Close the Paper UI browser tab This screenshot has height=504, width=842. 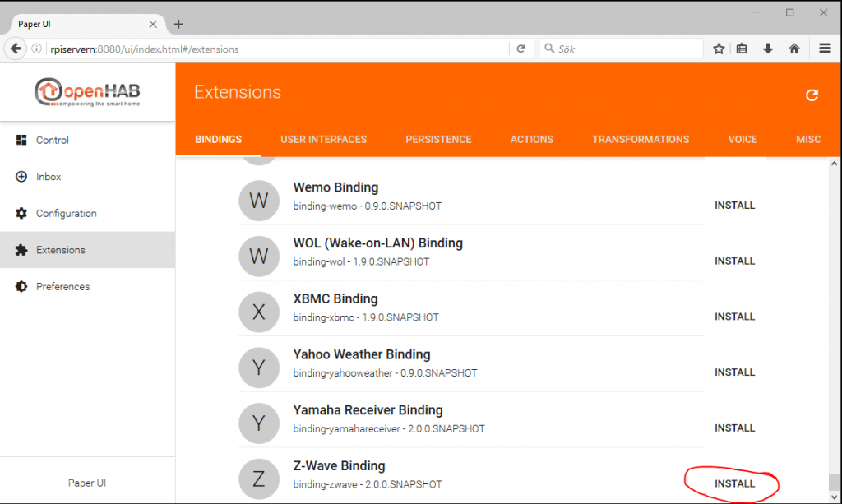coord(153,24)
